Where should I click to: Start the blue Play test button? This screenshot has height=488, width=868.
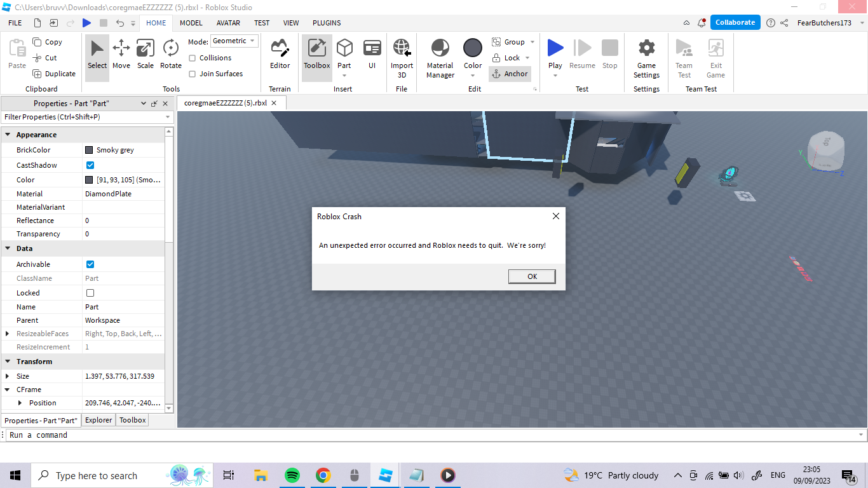tap(555, 48)
